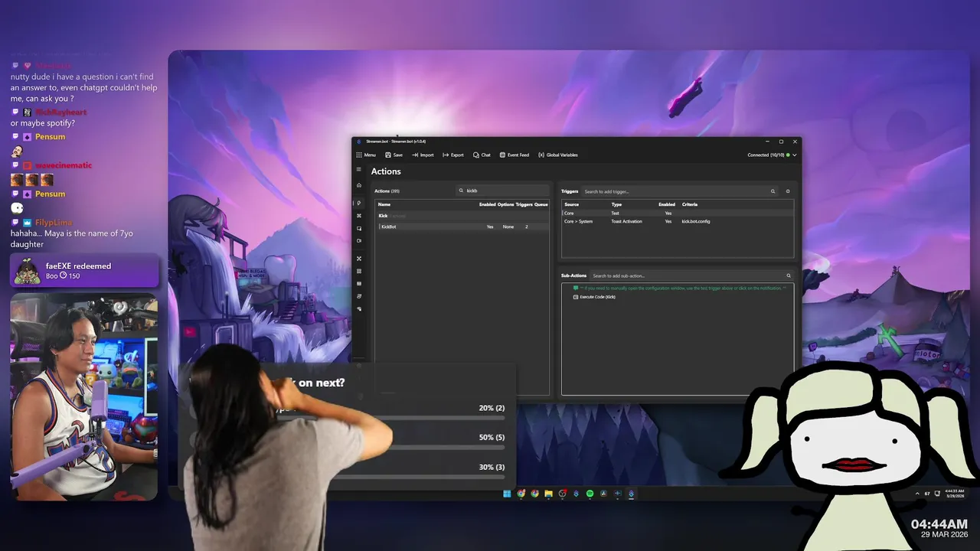Select the Core Test trigger row

tap(678, 213)
